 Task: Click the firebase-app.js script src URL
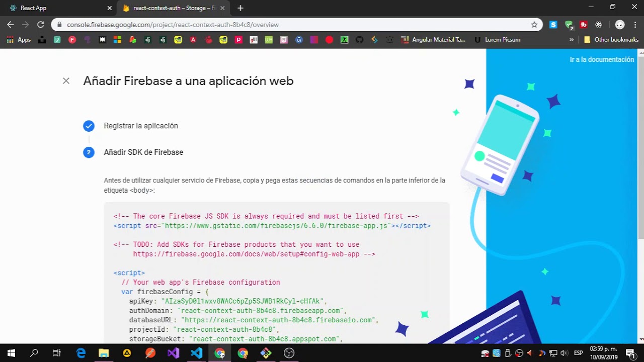coord(277,226)
